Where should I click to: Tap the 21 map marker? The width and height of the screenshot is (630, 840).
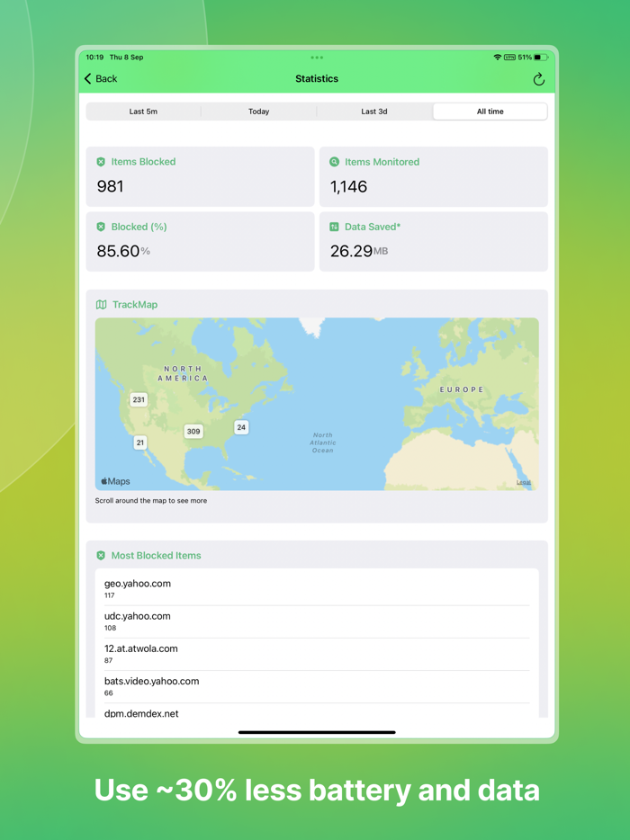[x=139, y=442]
